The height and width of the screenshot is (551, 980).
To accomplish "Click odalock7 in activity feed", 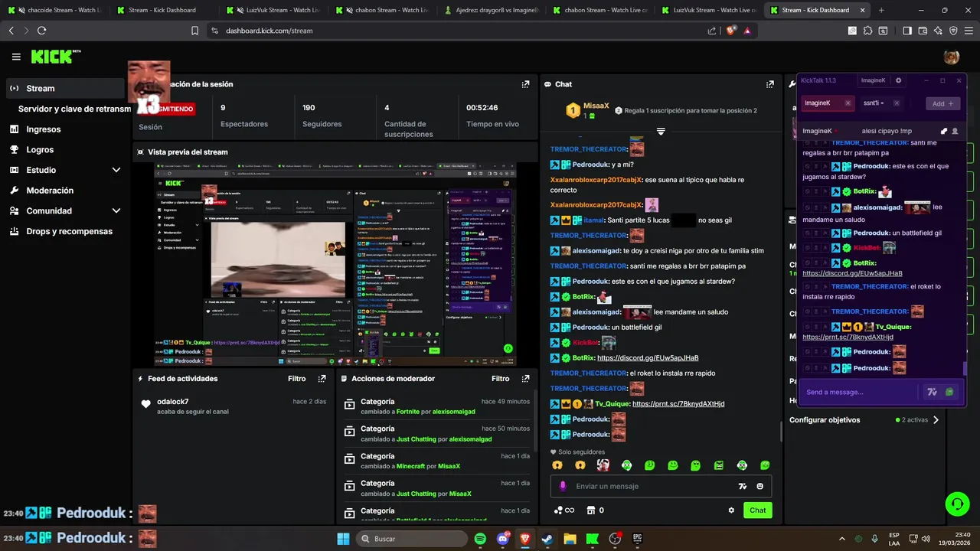I will (x=172, y=401).
